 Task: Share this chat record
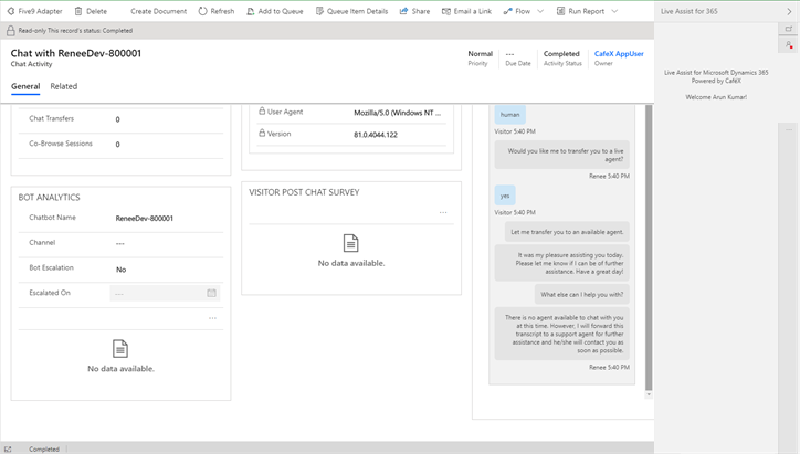coord(415,11)
